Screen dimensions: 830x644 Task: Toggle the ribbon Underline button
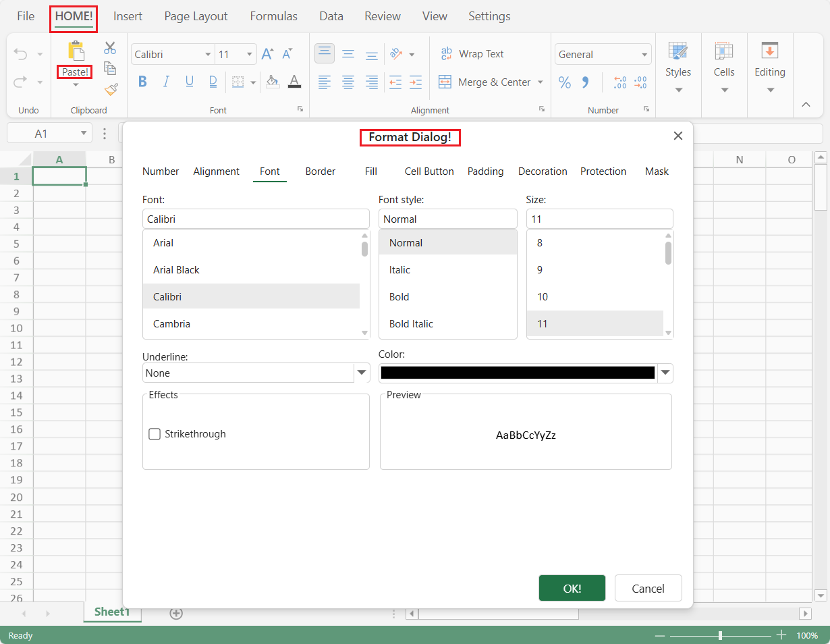[190, 82]
